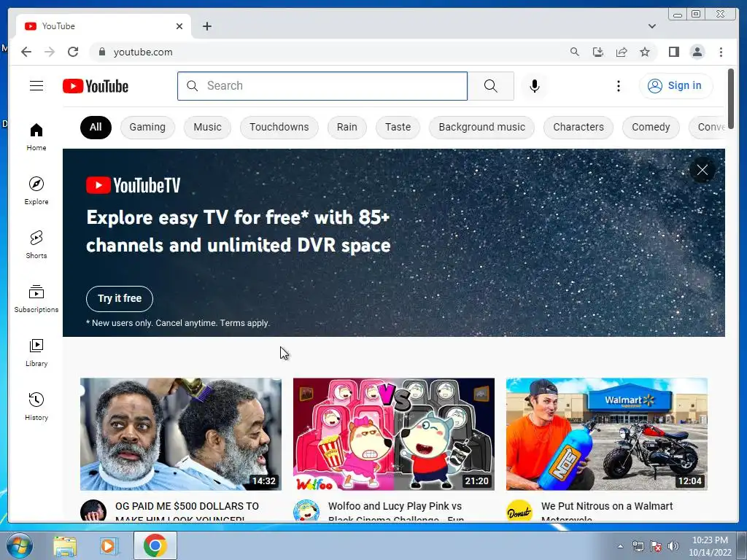Bookmark this tab with star icon
The height and width of the screenshot is (560, 747).
pos(645,52)
